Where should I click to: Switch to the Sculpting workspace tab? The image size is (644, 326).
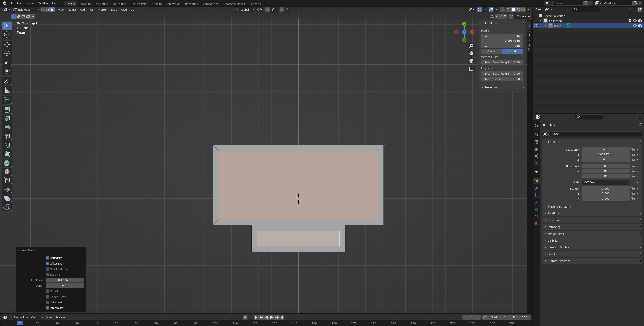tap(102, 4)
